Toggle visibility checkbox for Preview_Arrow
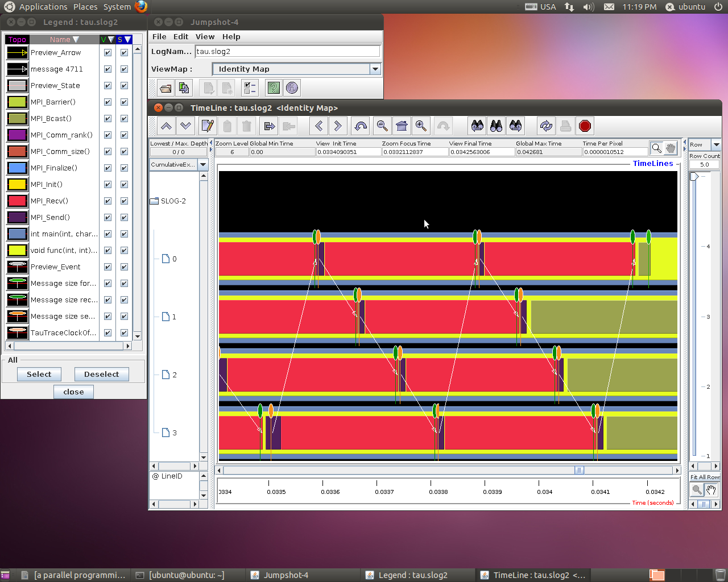 coord(107,52)
